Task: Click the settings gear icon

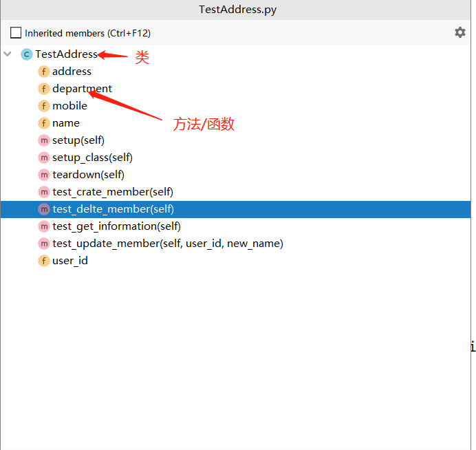Action: (460, 32)
